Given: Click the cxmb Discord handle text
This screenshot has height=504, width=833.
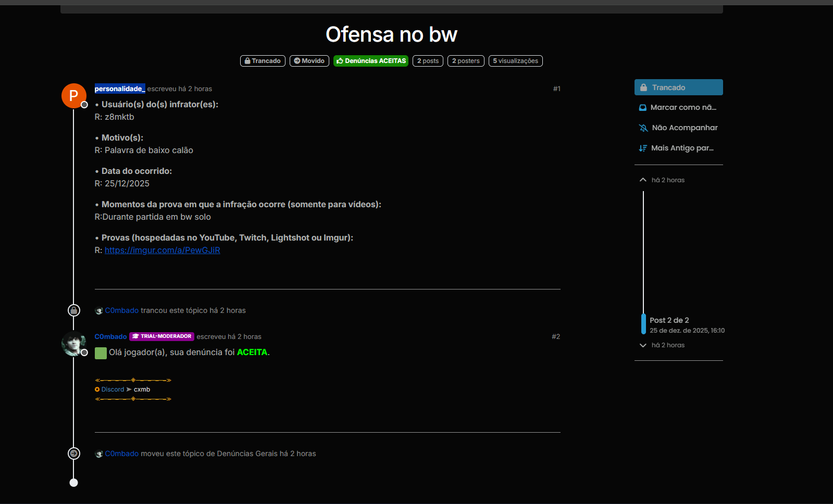Looking at the screenshot, I should 142,389.
